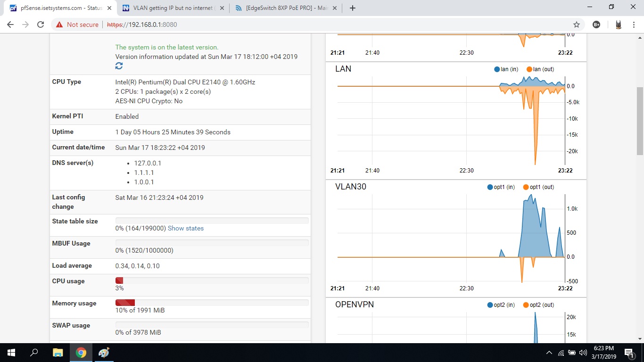This screenshot has width=644, height=362.
Task: Click the Not secure warning icon
Action: (59, 25)
